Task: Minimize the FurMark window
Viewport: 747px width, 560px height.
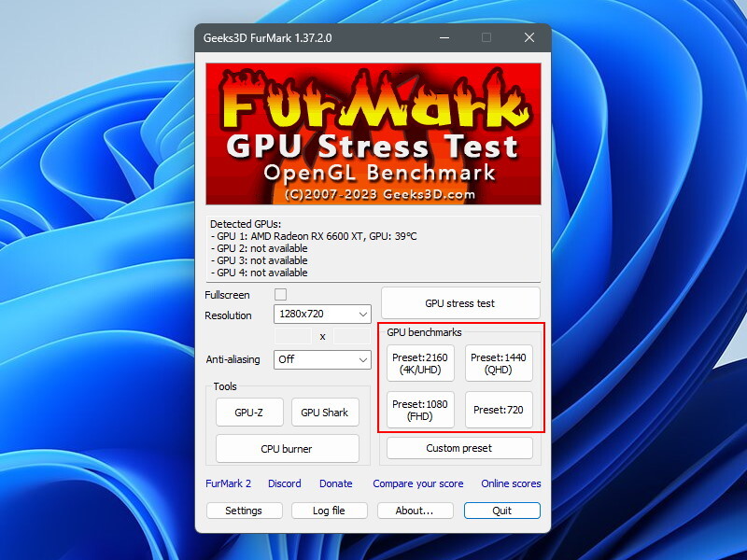Action: click(x=444, y=37)
